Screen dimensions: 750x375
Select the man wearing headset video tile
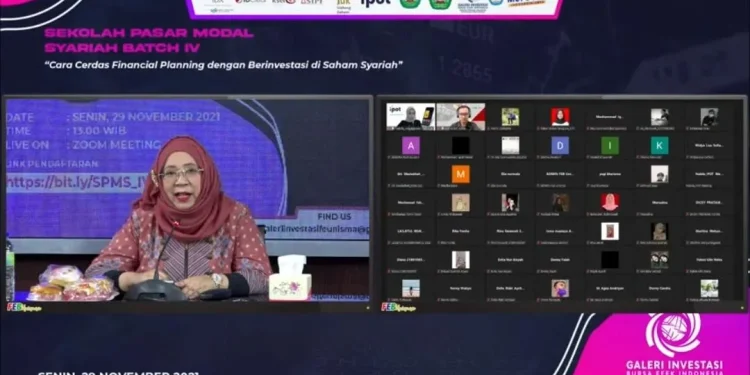click(461, 117)
